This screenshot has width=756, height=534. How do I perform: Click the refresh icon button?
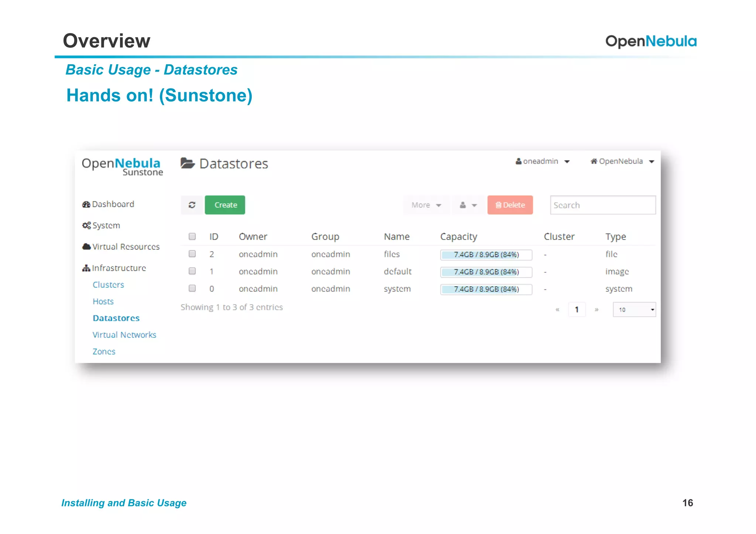[192, 205]
